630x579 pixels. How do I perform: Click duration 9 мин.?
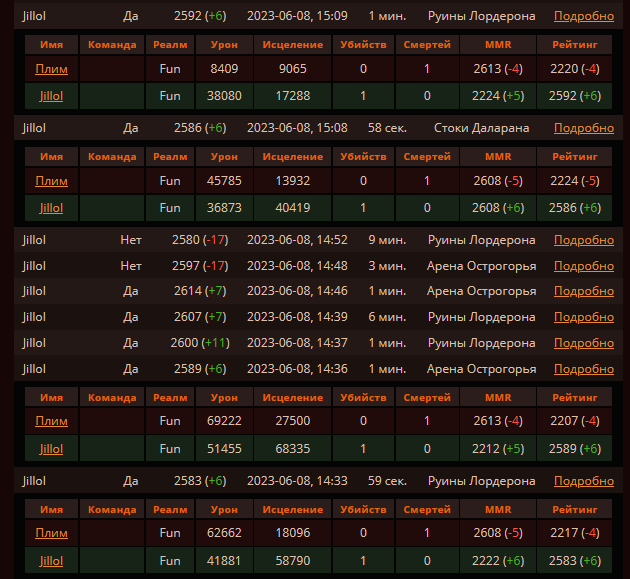point(387,240)
